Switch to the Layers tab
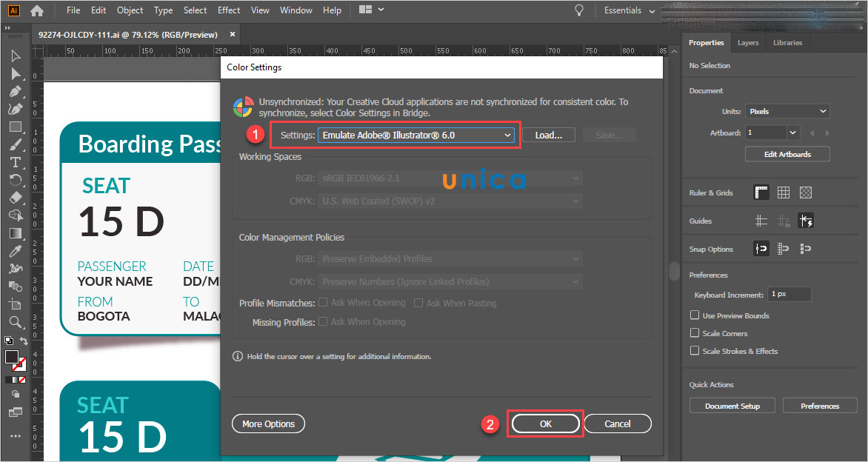Screen dimensions: 868x462 748,43
